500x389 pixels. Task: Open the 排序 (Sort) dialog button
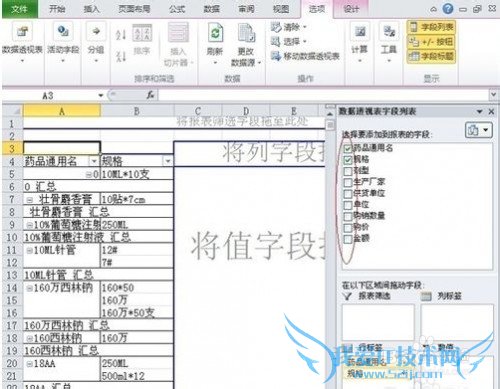pos(142,40)
